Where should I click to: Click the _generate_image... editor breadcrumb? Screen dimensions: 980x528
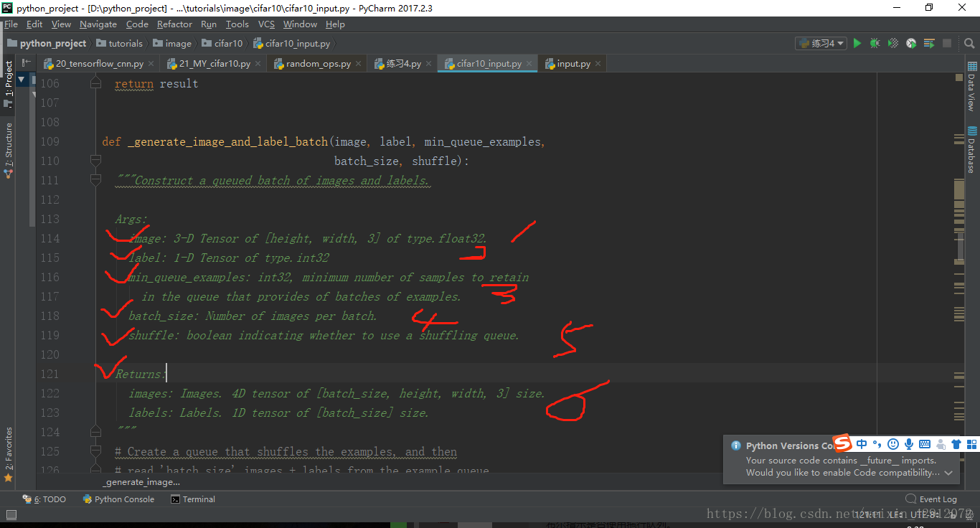(141, 482)
